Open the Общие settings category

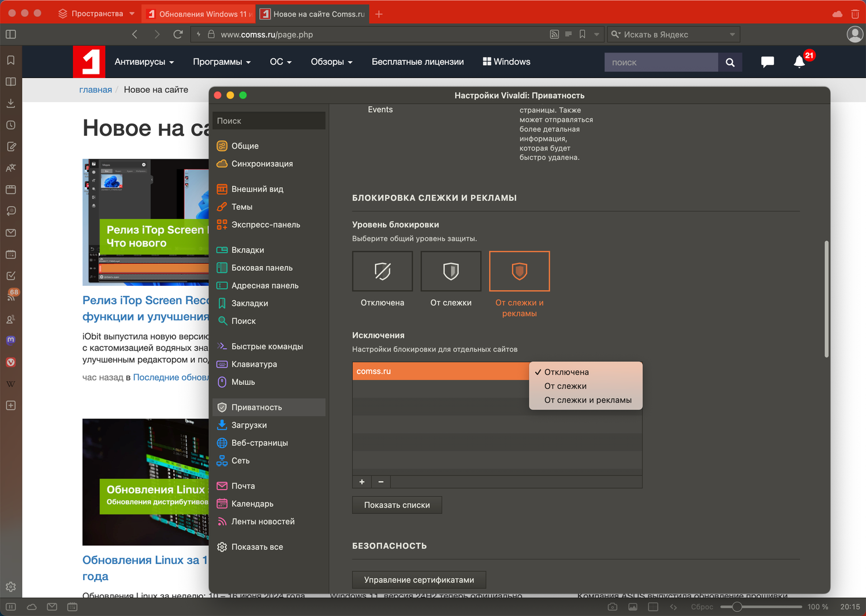click(269, 146)
